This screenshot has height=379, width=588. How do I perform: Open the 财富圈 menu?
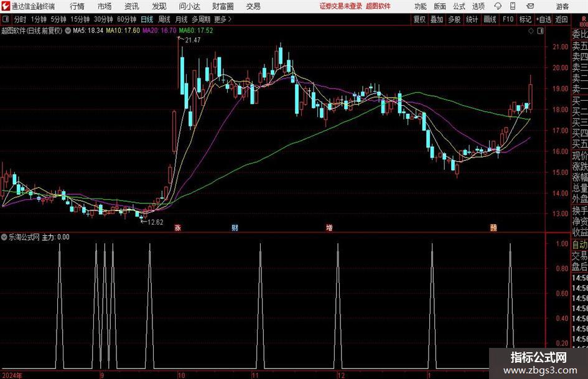[x=223, y=6]
